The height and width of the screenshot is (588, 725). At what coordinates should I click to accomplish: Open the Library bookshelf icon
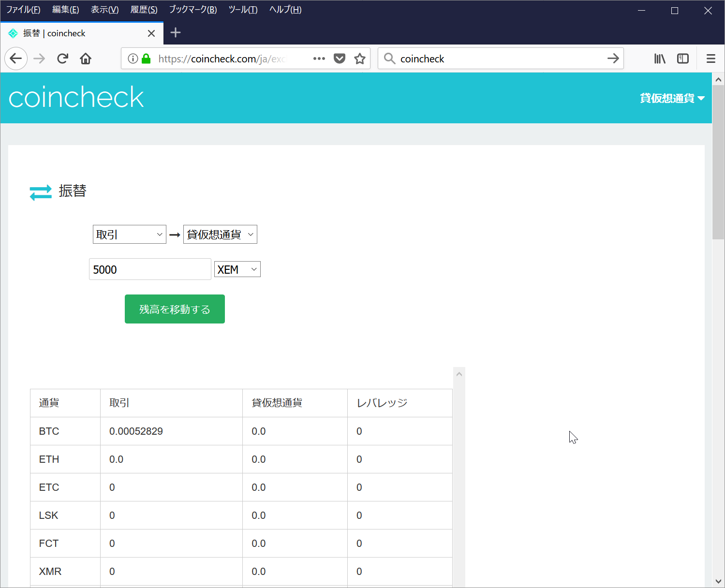(x=660, y=59)
